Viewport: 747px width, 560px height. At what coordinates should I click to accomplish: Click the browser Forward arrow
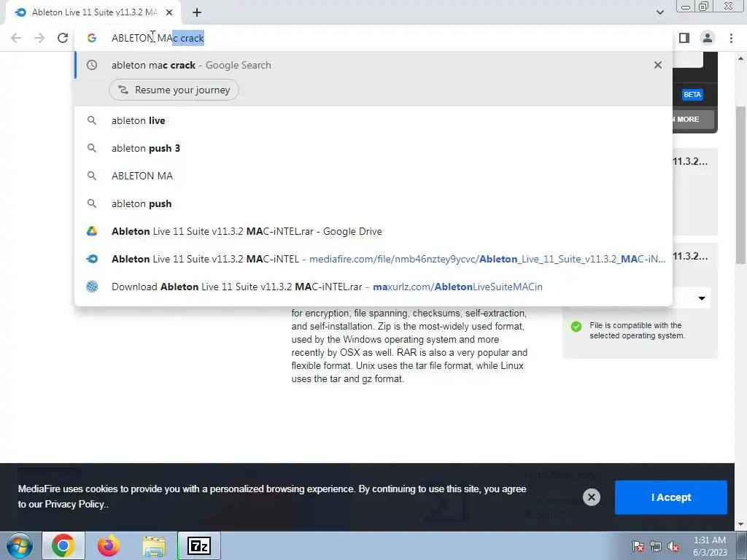(39, 38)
